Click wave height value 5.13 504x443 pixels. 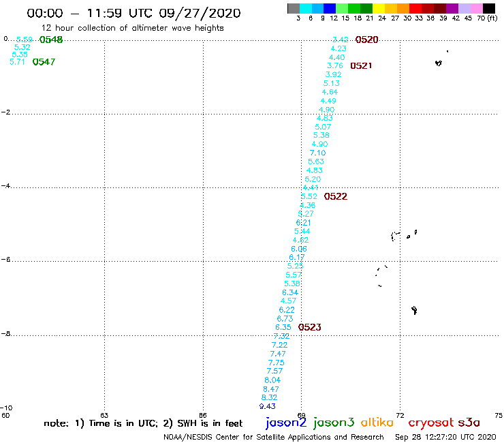tap(332, 83)
